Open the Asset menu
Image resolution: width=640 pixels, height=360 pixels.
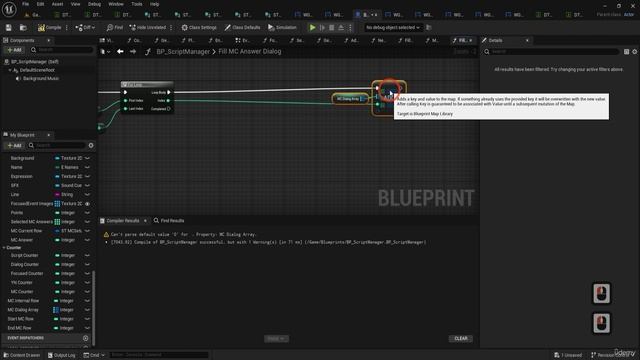[57, 4]
